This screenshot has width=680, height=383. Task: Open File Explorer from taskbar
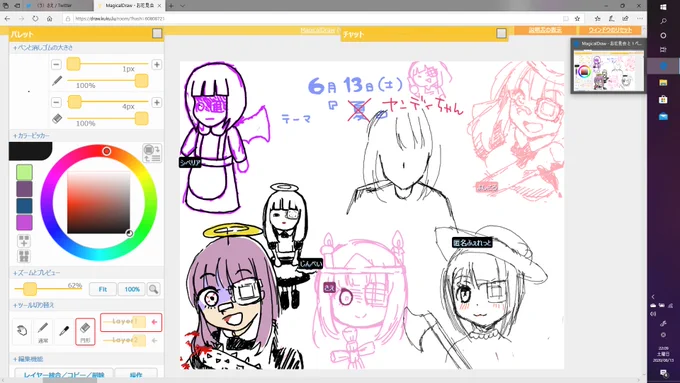pyautogui.click(x=663, y=82)
